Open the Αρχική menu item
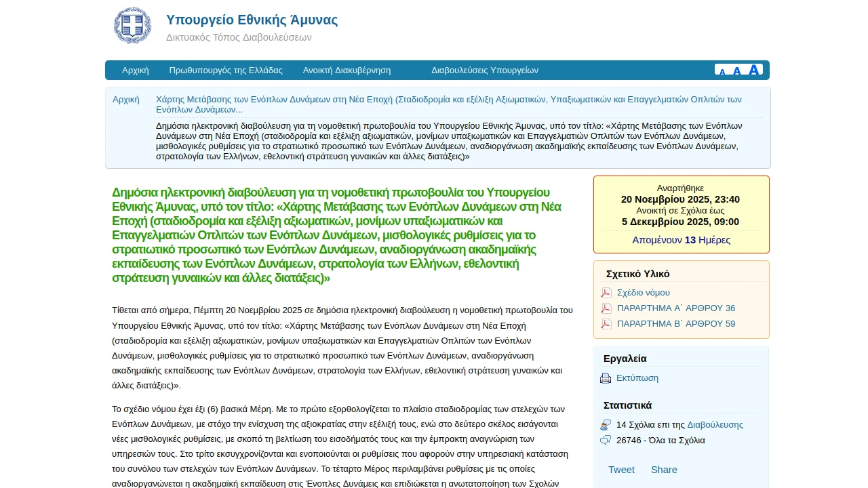The width and height of the screenshot is (868, 488). tap(135, 70)
